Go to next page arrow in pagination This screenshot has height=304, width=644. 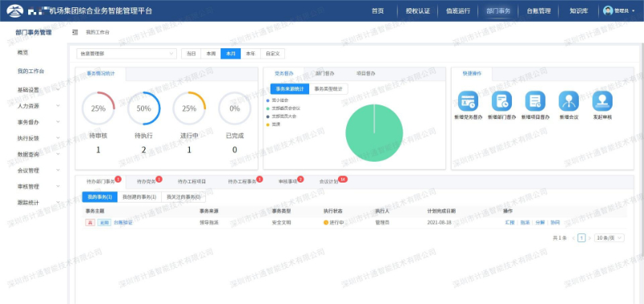coord(589,238)
